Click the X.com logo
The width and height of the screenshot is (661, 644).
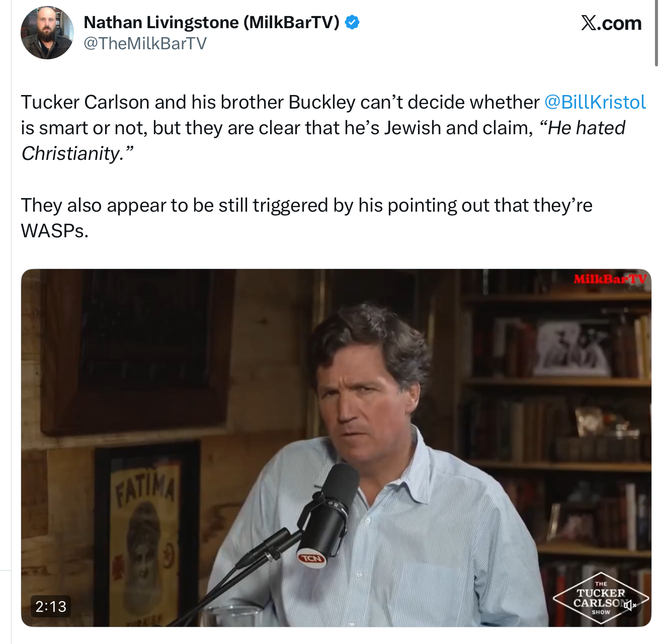(611, 23)
